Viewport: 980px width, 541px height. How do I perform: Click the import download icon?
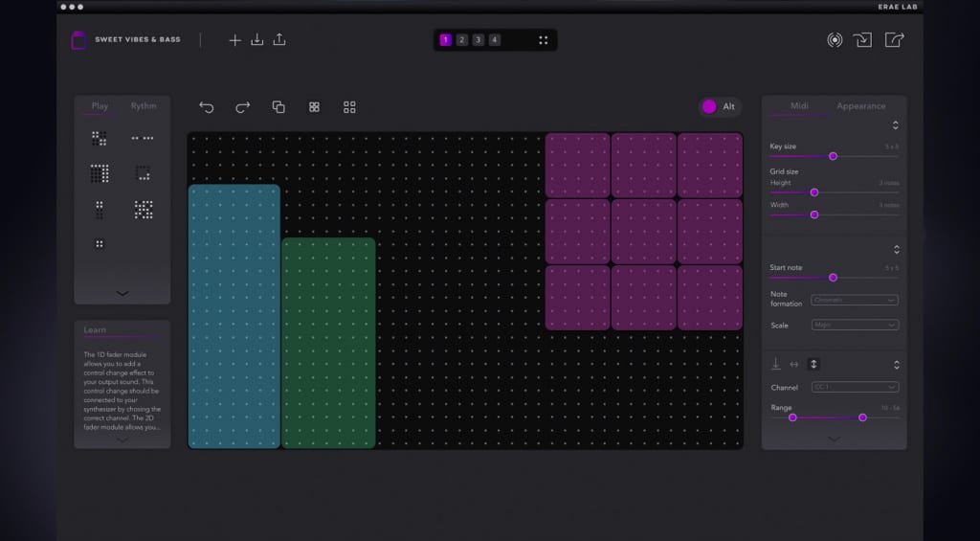coord(256,40)
